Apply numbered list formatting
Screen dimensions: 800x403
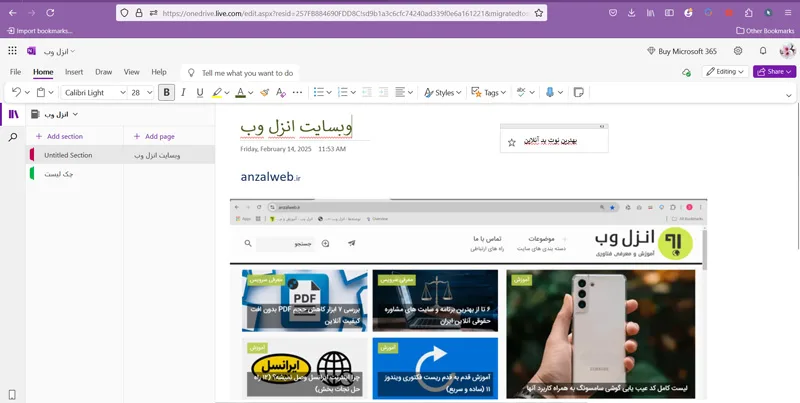(x=343, y=92)
